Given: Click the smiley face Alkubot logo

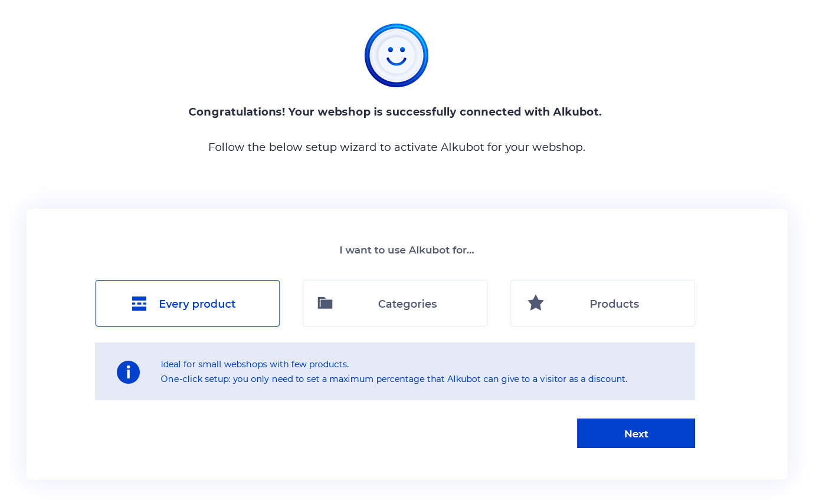Looking at the screenshot, I should click(396, 55).
